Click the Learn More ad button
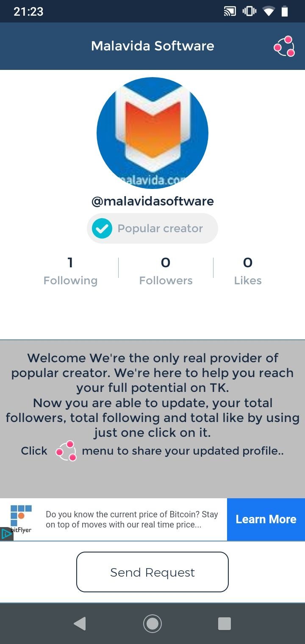The height and width of the screenshot is (644, 305). click(x=266, y=519)
